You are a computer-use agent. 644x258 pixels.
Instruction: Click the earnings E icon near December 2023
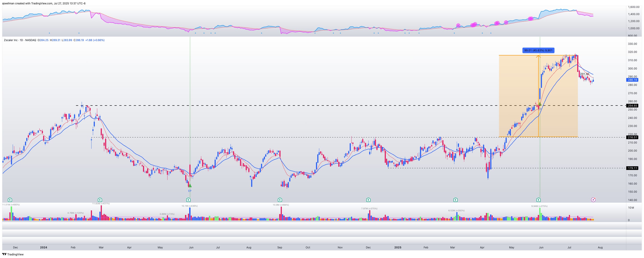(x=10, y=200)
